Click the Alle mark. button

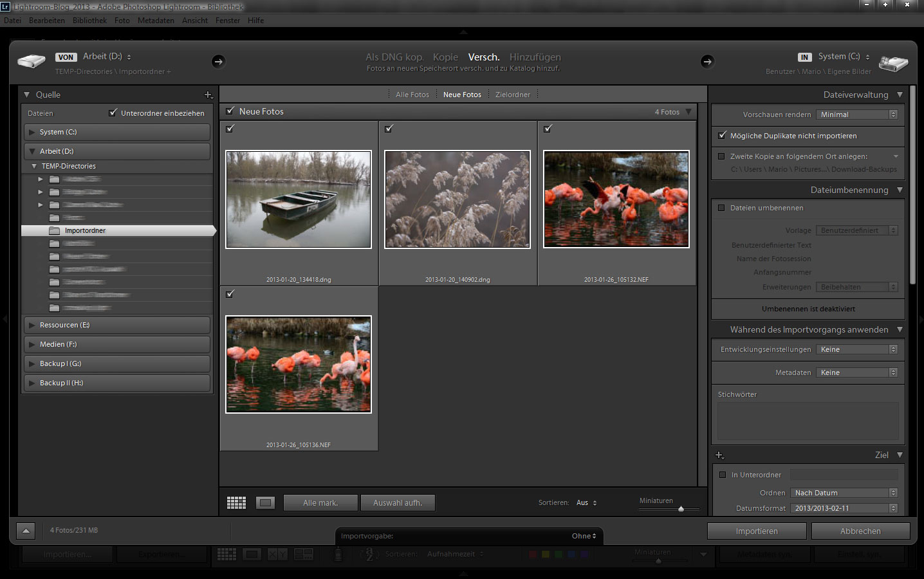coord(320,502)
